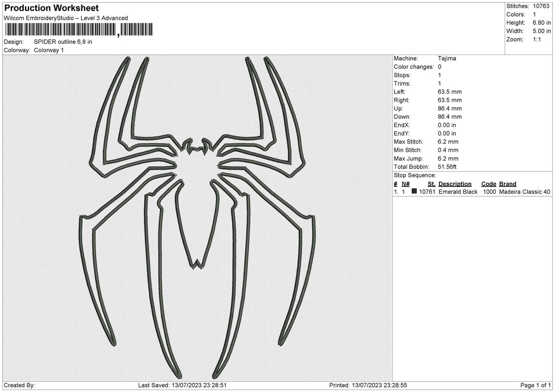Click the 'Trims:' label
The image size is (555, 392).
pos(402,83)
